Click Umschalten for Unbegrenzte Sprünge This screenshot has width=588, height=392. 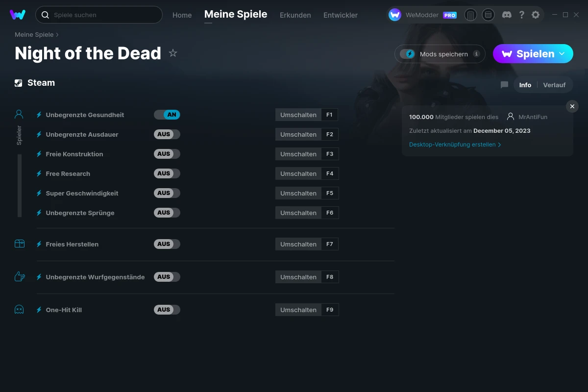[298, 213]
